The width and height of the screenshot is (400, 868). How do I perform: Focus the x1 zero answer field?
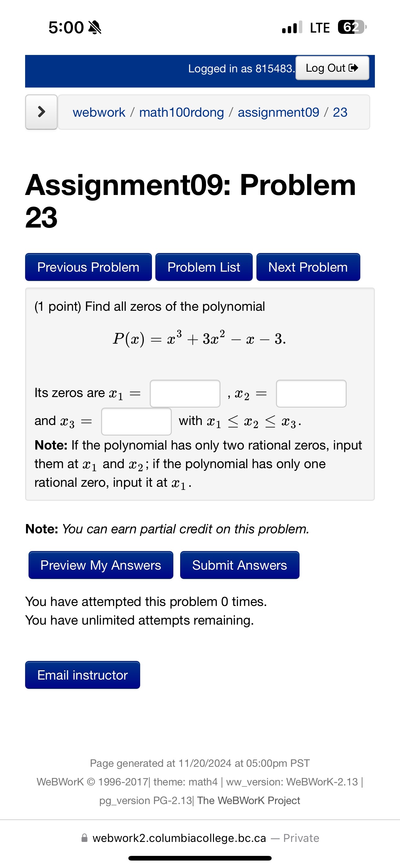click(185, 394)
